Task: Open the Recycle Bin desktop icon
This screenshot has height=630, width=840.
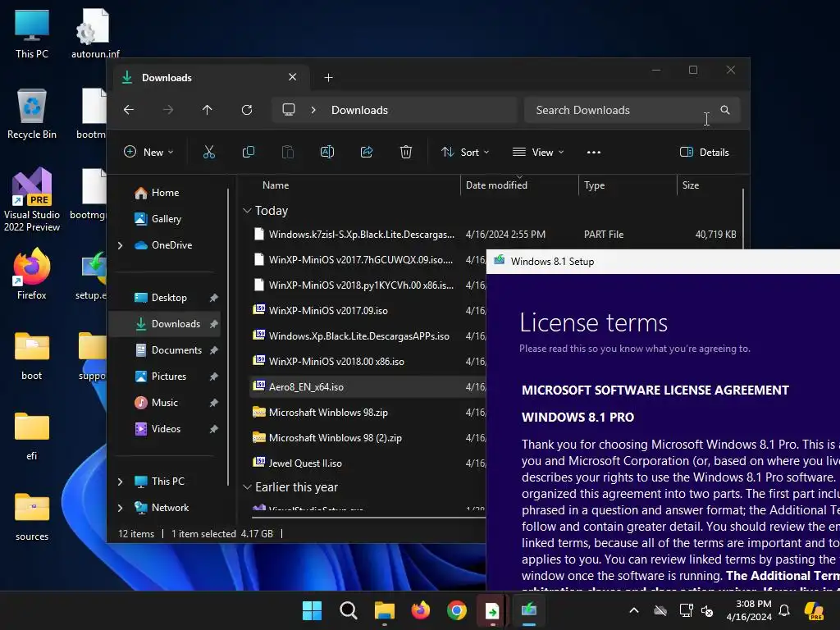Action: (32, 113)
